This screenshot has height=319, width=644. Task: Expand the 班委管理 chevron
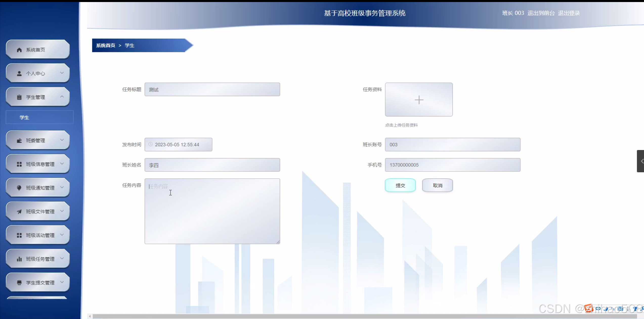62,140
